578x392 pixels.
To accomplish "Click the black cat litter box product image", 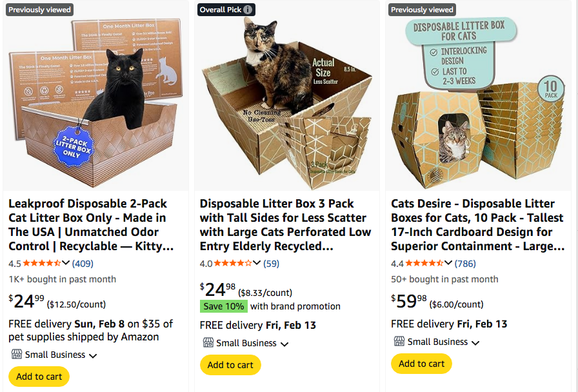I will (95, 97).
